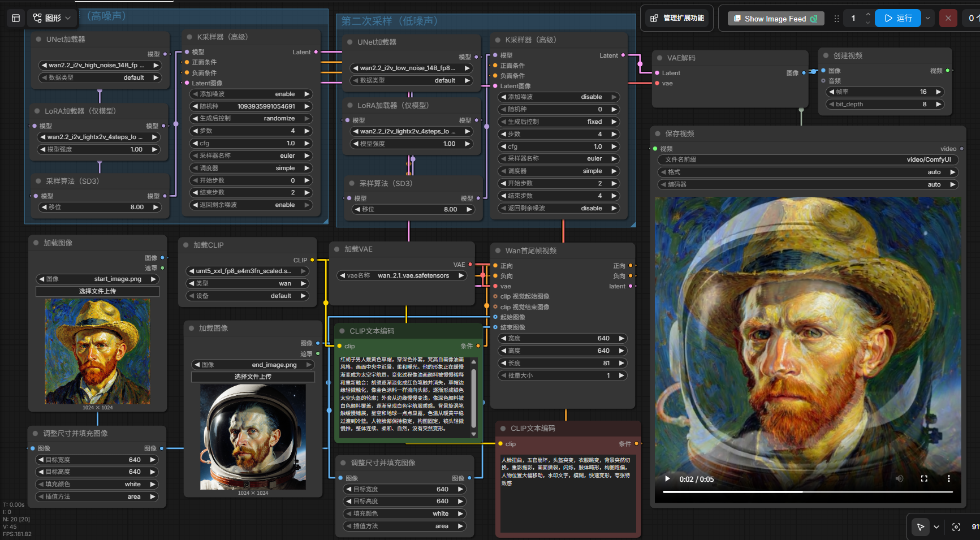The height and width of the screenshot is (540, 980).
Task: Collapse the 加载CLIP node dot
Action: click(x=185, y=245)
